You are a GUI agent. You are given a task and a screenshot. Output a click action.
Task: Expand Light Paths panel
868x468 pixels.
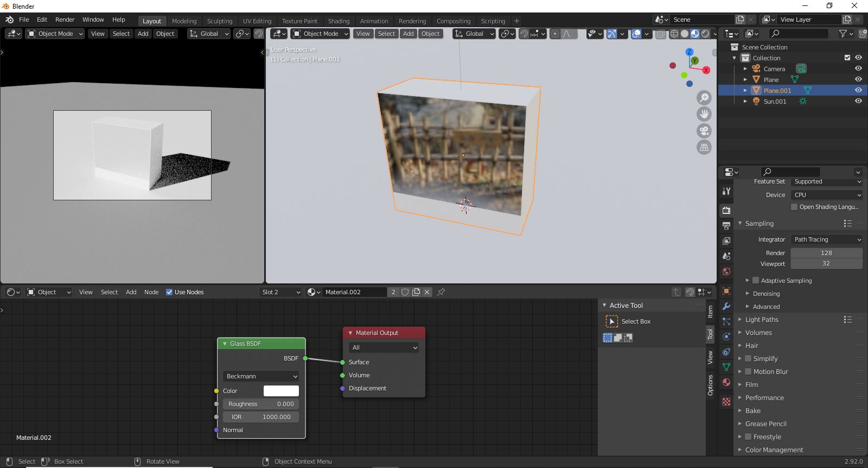tap(761, 320)
